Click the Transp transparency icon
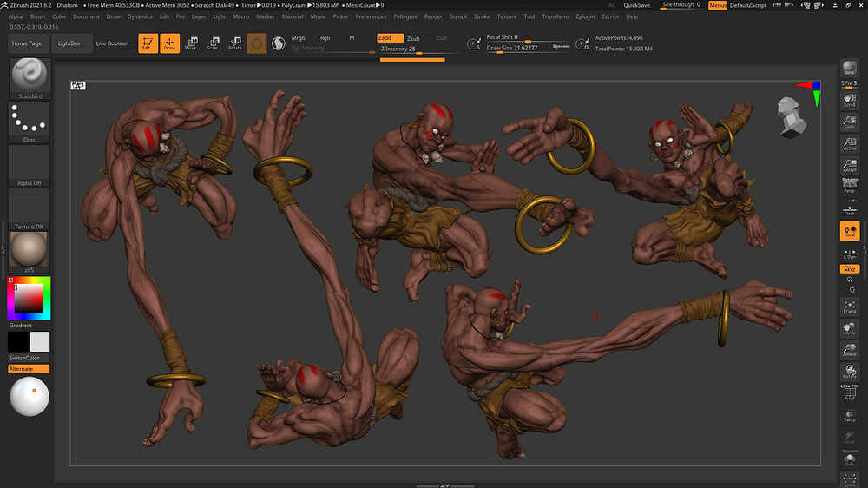 click(x=849, y=415)
